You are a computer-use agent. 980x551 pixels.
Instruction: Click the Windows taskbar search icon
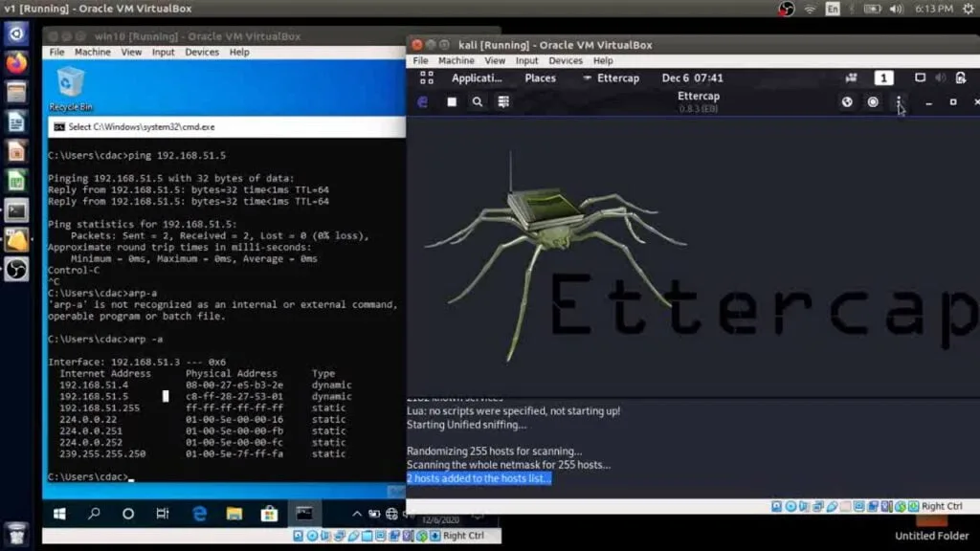[94, 514]
